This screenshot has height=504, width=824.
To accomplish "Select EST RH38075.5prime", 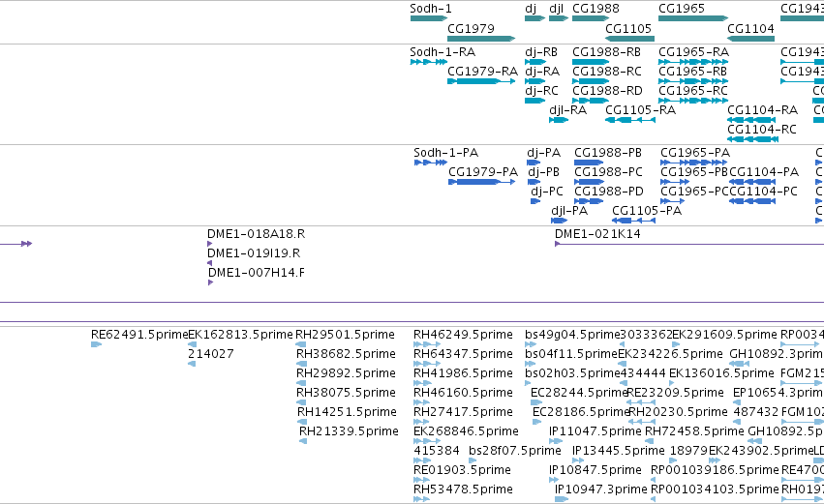I will [x=302, y=403].
